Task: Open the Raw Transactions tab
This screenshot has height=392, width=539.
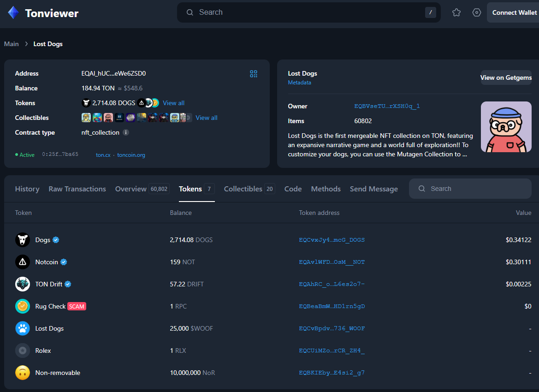Action: (x=77, y=189)
